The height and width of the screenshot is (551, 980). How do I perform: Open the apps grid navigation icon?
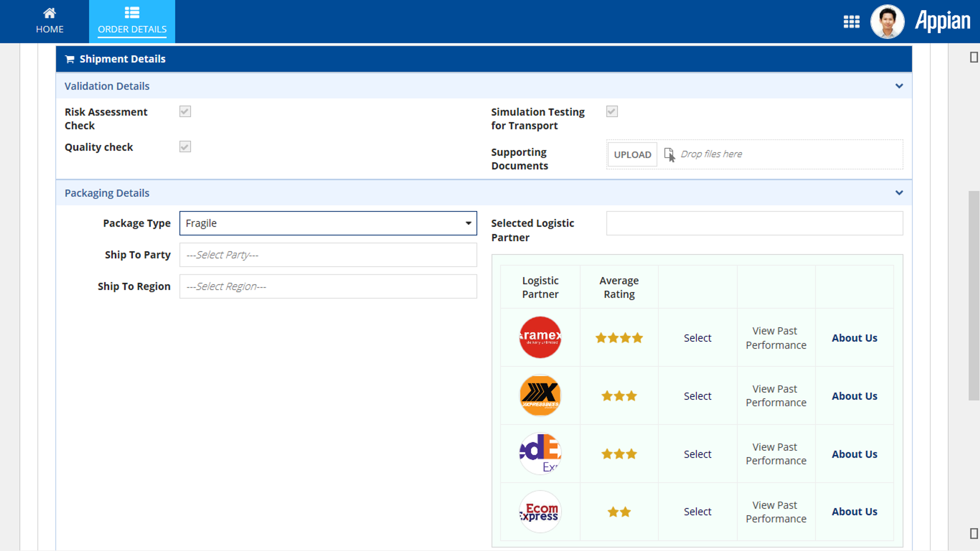[851, 22]
